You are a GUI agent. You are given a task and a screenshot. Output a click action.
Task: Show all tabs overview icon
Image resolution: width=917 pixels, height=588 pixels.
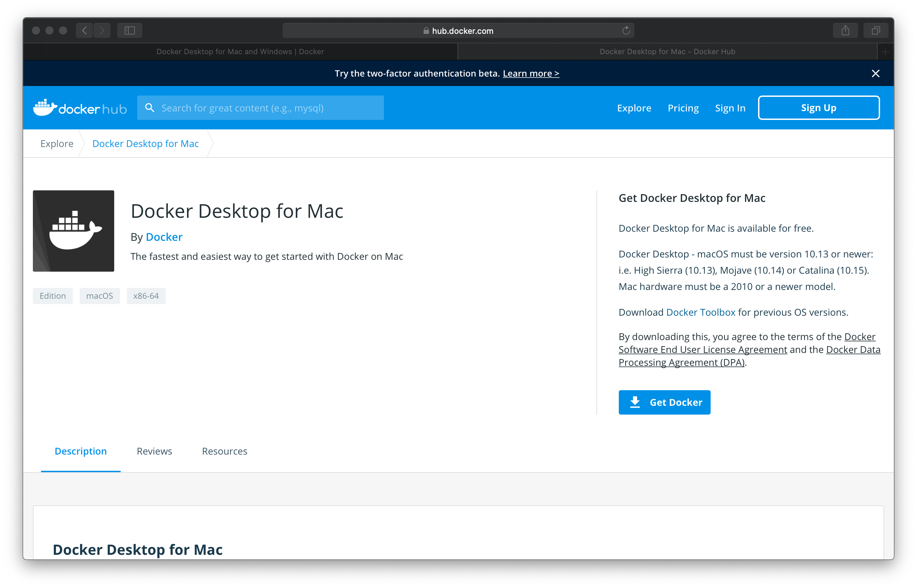point(876,30)
